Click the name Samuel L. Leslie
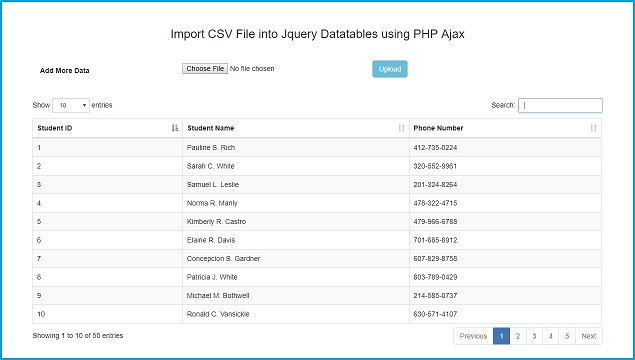Viewport: 635px width, 360px height. point(213,185)
